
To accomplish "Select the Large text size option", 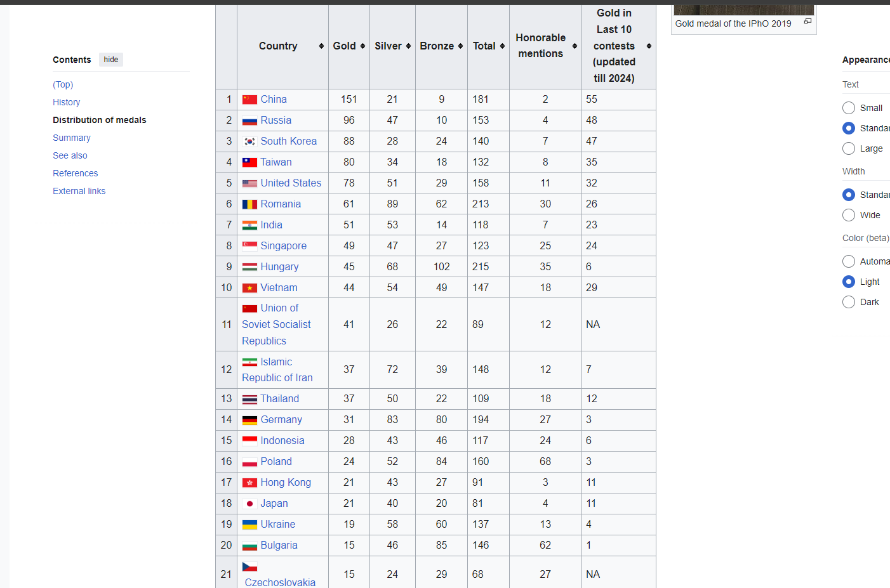I will [849, 148].
